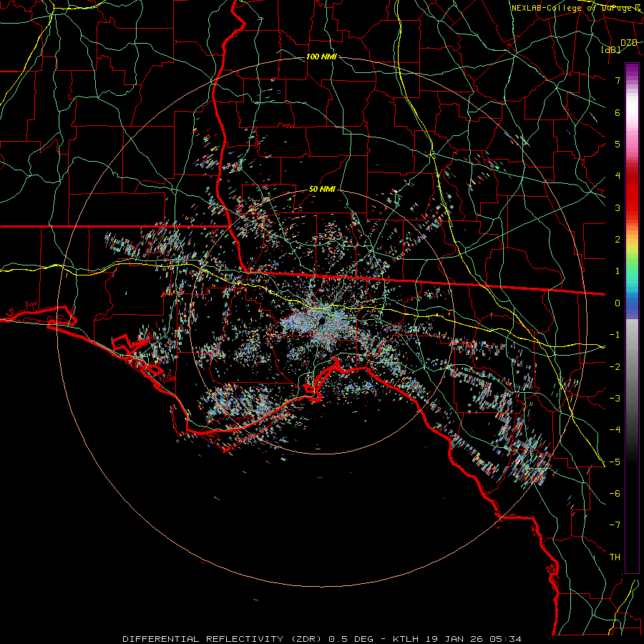Click the 7 value on the color scale
Screen dimensions: 644x644
618,80
